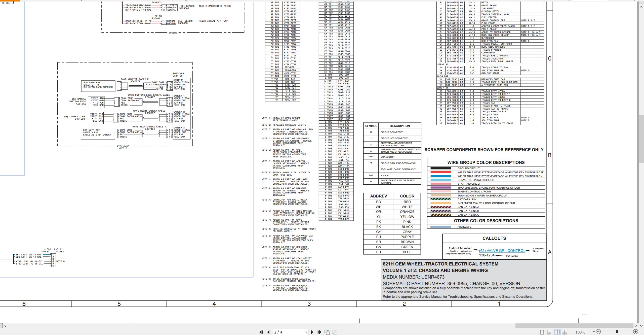Click the (9) CAMERA - RH label
The width and height of the screenshot is (644, 335).
[74, 118]
